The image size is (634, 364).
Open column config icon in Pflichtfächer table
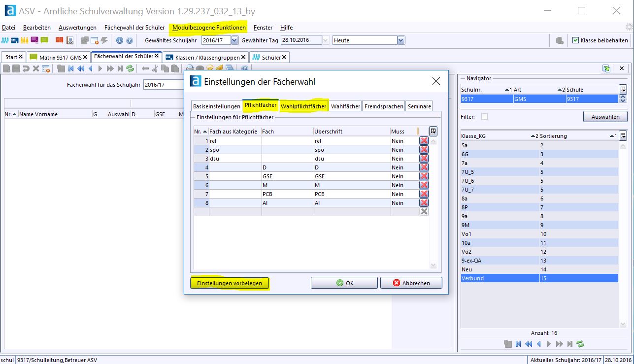pyautogui.click(x=433, y=131)
